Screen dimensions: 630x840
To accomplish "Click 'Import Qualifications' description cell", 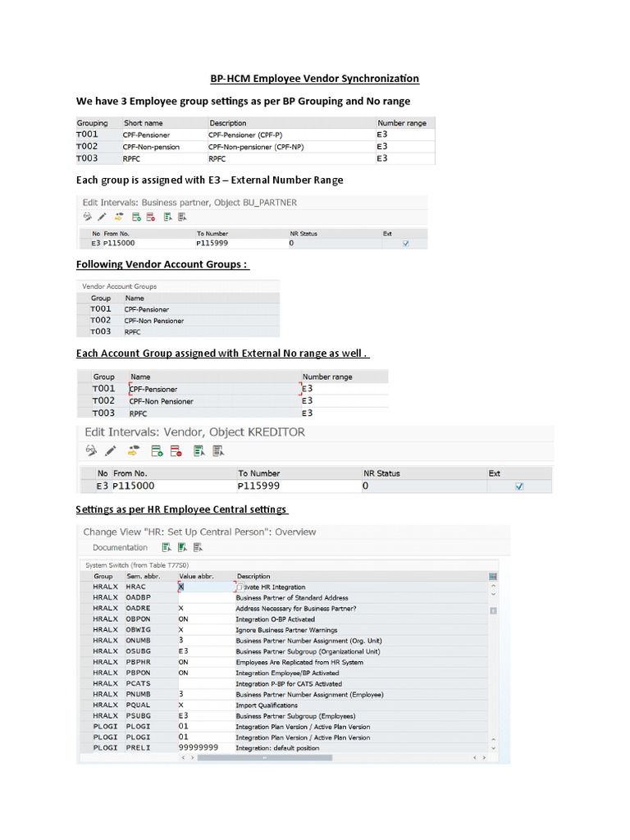I will coord(267,705).
